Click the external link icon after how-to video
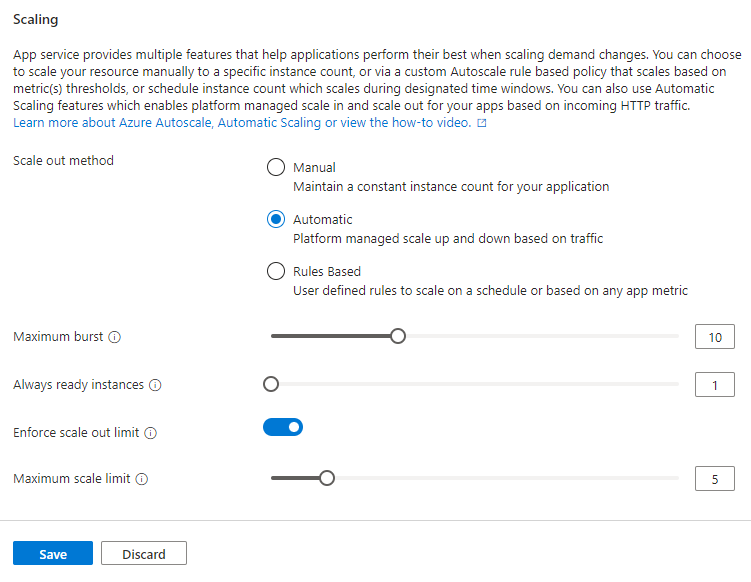The height and width of the screenshot is (582, 751). pyautogui.click(x=482, y=123)
